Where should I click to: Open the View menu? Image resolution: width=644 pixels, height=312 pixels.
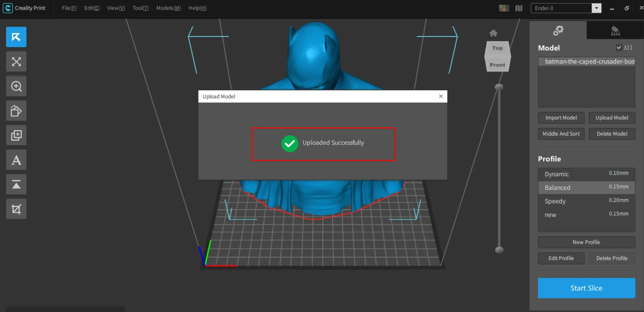(116, 8)
